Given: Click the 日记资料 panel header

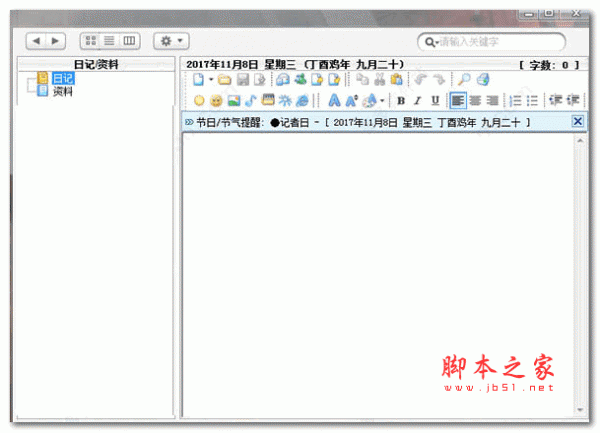Looking at the screenshot, I should 96,64.
